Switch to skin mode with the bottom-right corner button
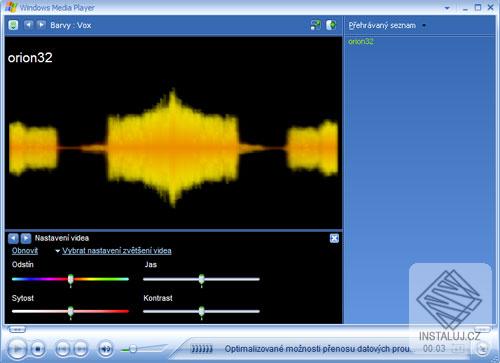Image resolution: width=500 pixels, height=363 pixels. (482, 349)
